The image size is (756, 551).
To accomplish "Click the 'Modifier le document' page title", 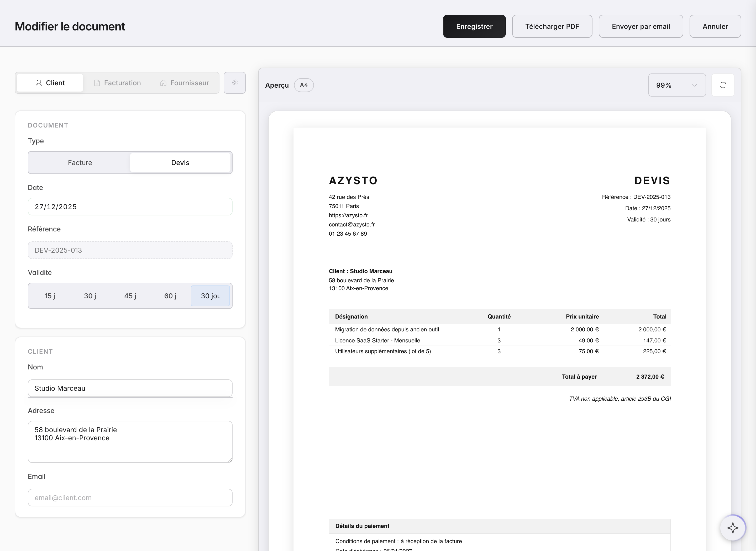I will [70, 26].
